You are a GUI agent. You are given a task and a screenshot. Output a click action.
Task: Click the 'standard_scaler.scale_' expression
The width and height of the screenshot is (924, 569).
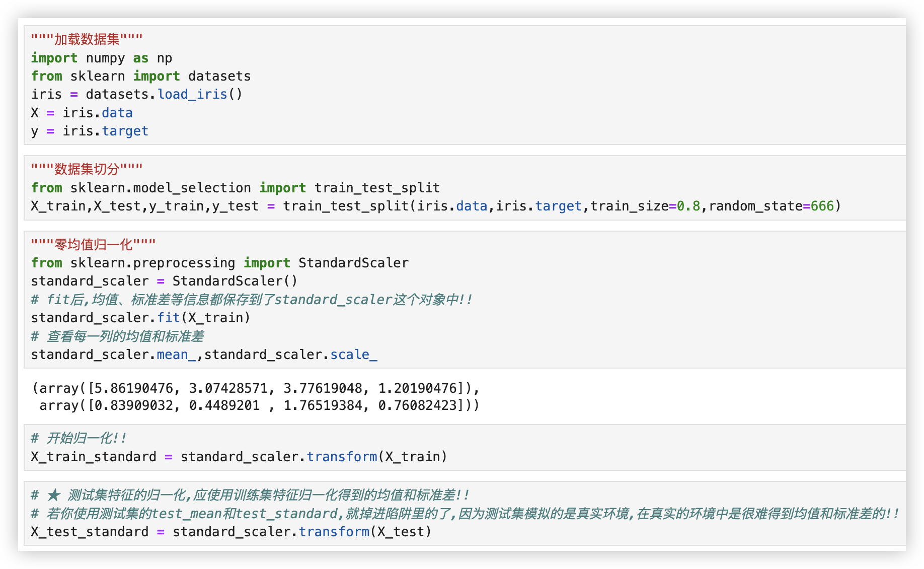290,354
